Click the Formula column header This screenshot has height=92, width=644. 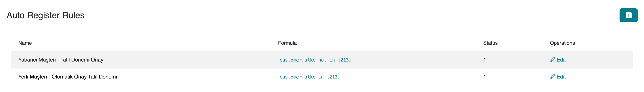coord(287,43)
